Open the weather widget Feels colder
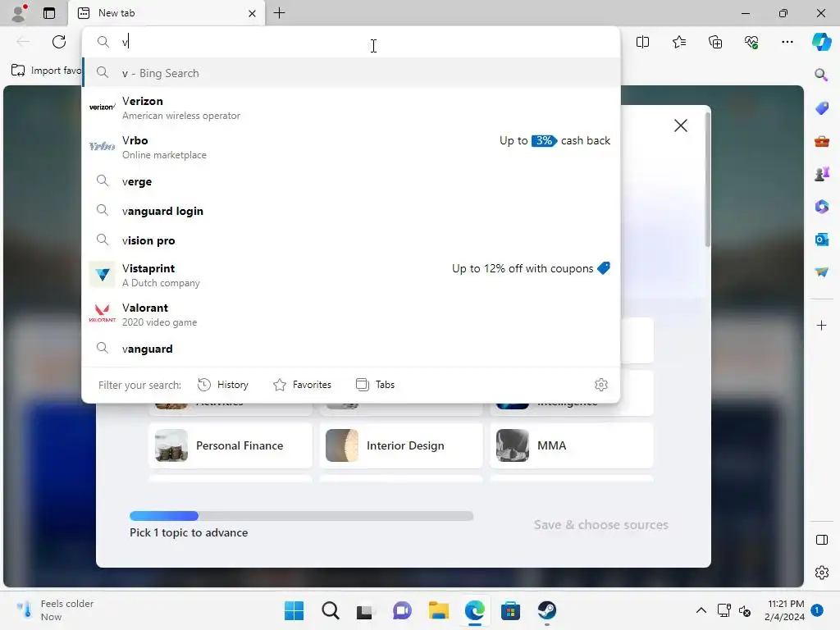 pos(53,610)
